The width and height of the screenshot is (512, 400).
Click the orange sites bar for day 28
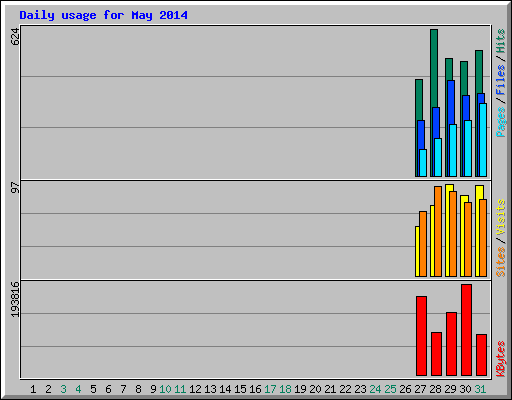point(438,231)
